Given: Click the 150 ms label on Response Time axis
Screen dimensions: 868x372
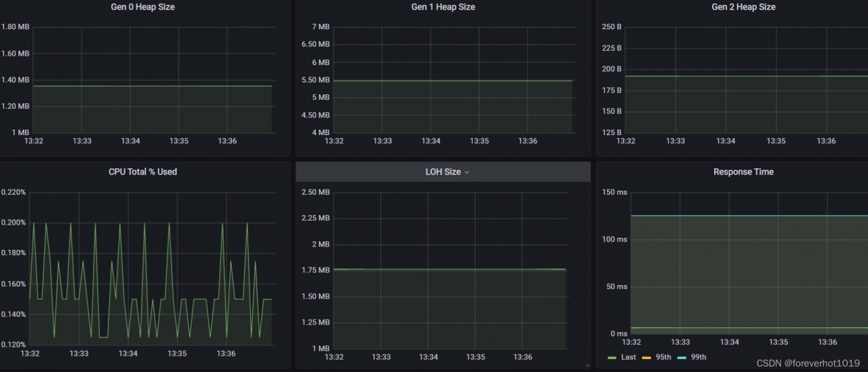Looking at the screenshot, I should click(x=614, y=192).
